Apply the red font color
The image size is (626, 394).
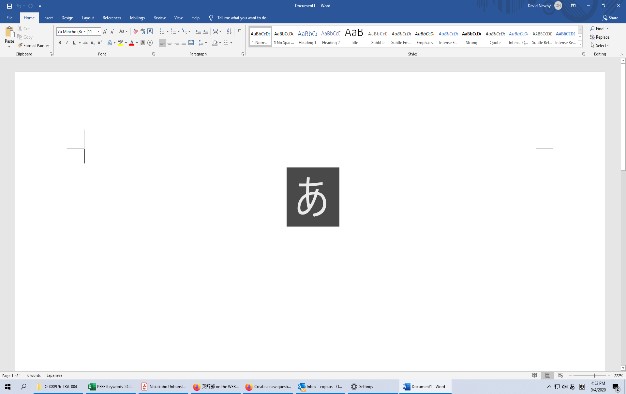tap(131, 43)
